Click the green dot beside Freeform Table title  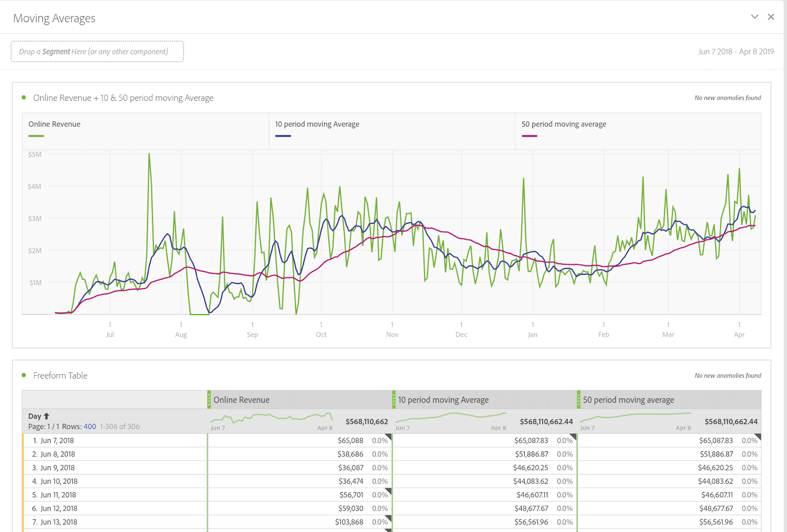pos(24,375)
